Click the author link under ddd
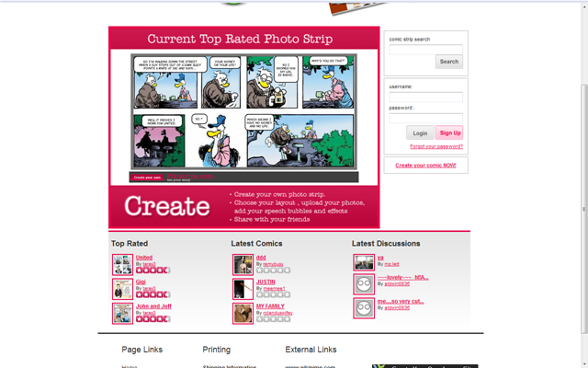The height and width of the screenshot is (368, 588). click(273, 264)
